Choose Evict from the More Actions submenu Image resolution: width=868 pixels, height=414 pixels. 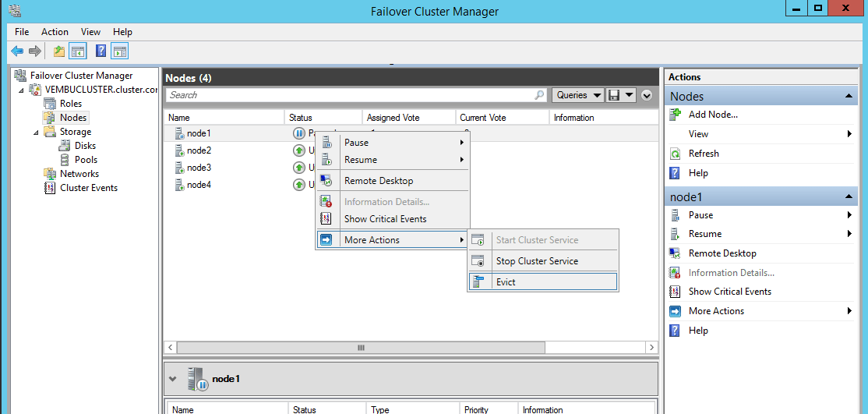tap(542, 282)
